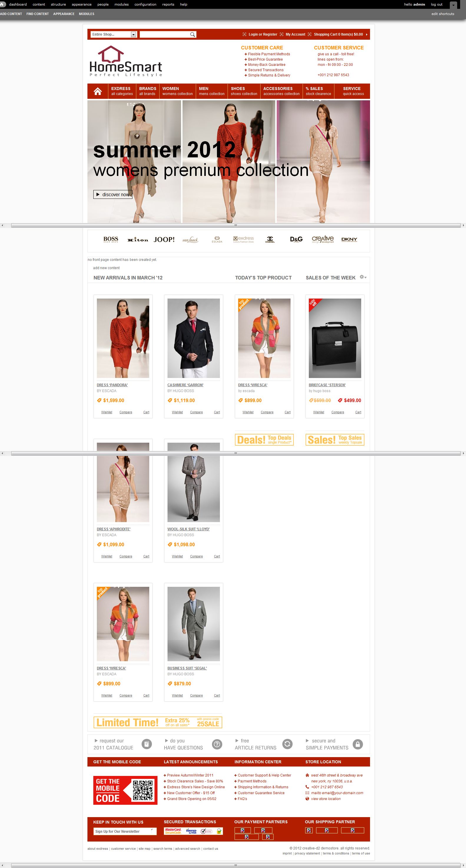Click the admin home icon in the toolbar
This screenshot has width=466, height=868.
(x=2, y=4)
